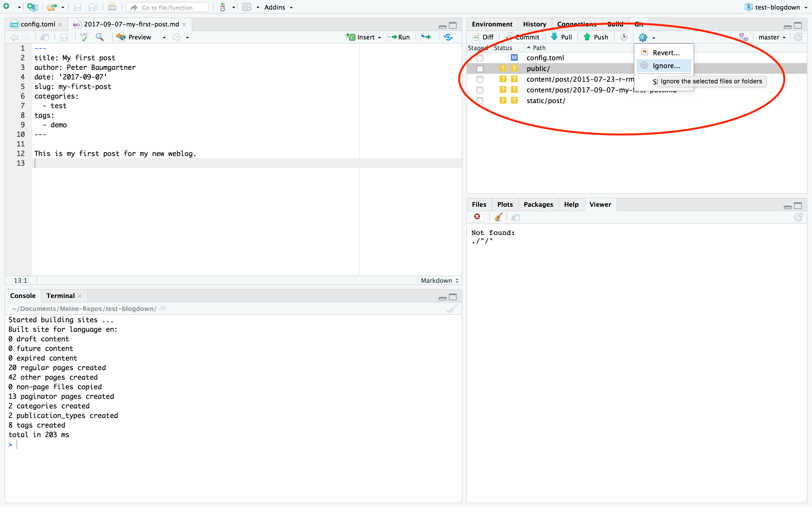Screen dimensions: 812x507
Task: Open the Markdown file type selector
Action: [x=440, y=280]
